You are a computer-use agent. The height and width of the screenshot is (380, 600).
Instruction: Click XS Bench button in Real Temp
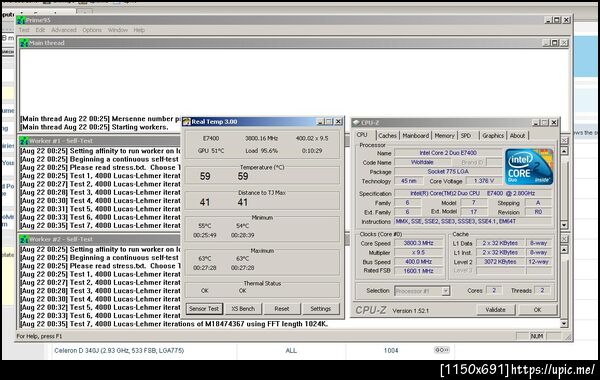243,308
